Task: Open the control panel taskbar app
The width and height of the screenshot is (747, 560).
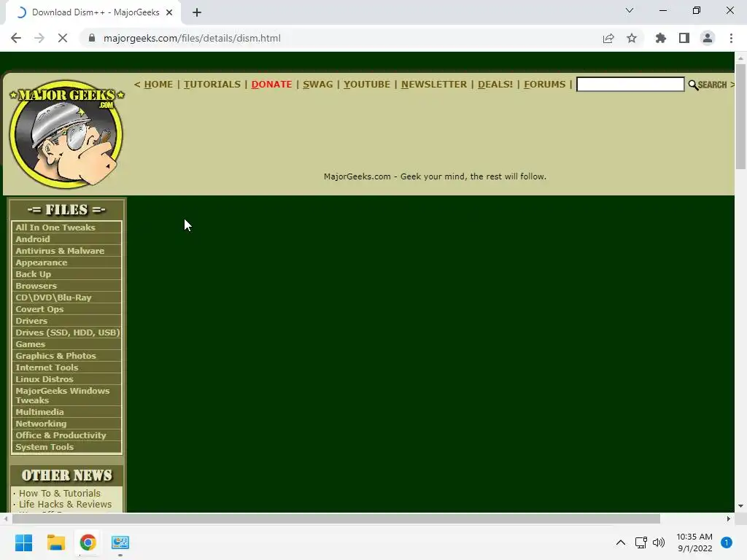Action: pos(120,542)
